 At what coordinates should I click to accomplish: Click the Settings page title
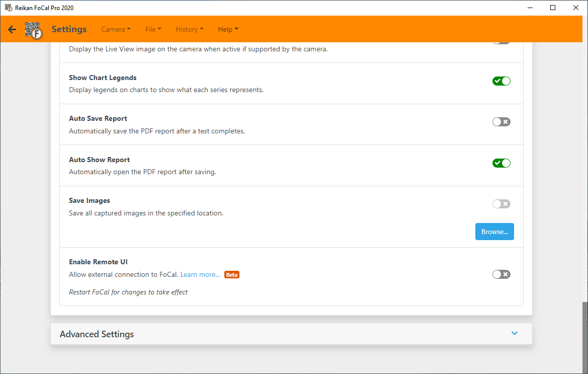click(69, 29)
